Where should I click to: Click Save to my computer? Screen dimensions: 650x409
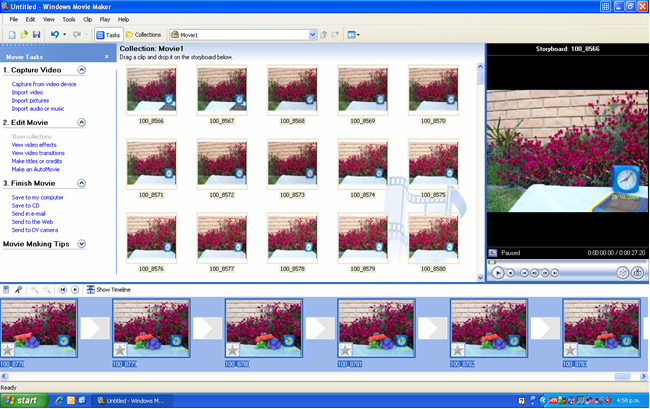pos(38,197)
